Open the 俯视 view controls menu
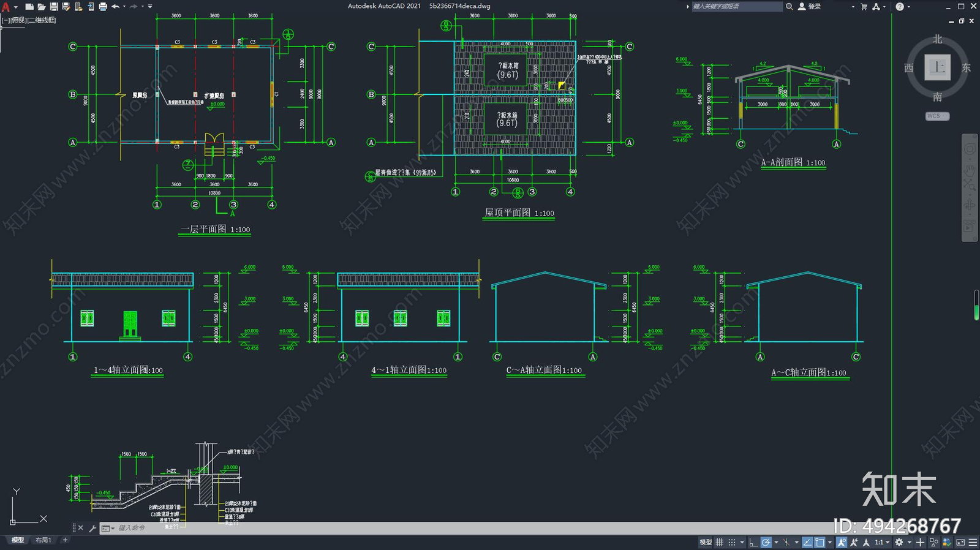This screenshot has width=980, height=550. (18, 20)
